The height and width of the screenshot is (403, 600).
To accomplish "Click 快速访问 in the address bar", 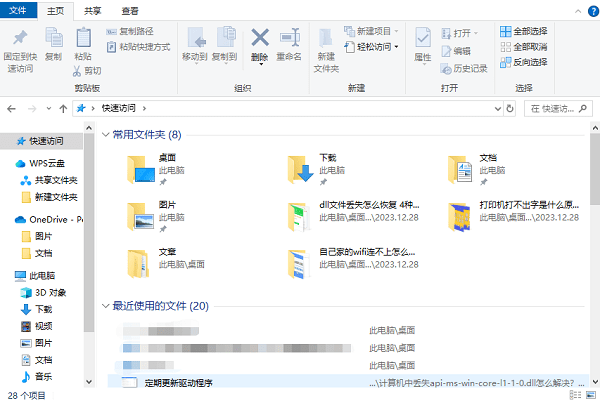I will pos(118,109).
